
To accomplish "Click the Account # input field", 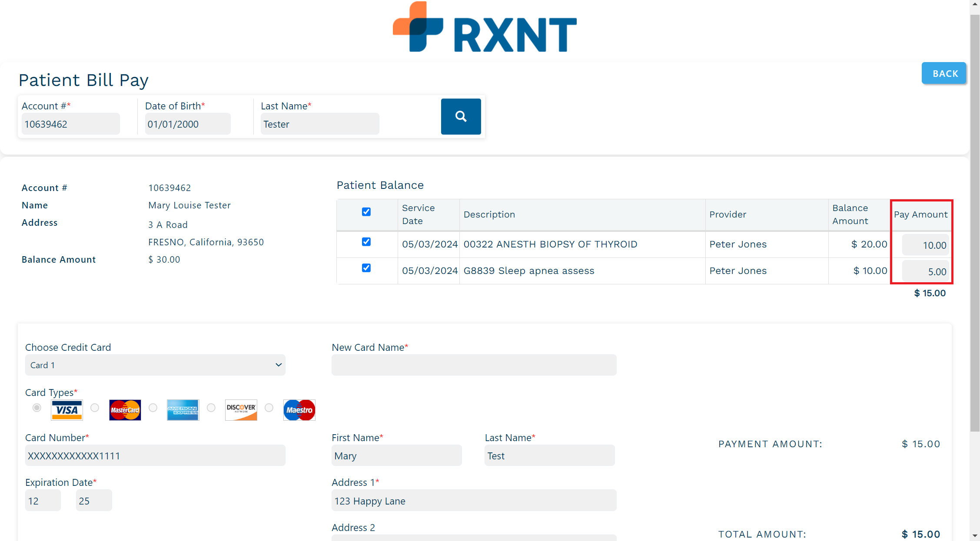I will click(70, 124).
